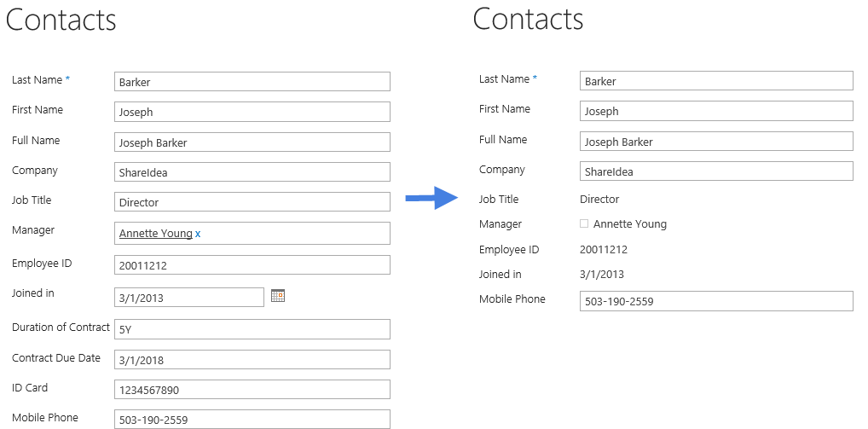Screen dimensions: 868x429
Task: Toggle the Annette Young presence checkbox
Action: click(583, 223)
